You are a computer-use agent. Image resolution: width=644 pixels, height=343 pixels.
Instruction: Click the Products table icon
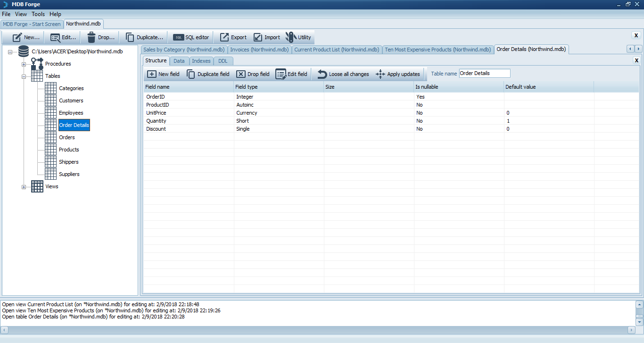(x=51, y=150)
